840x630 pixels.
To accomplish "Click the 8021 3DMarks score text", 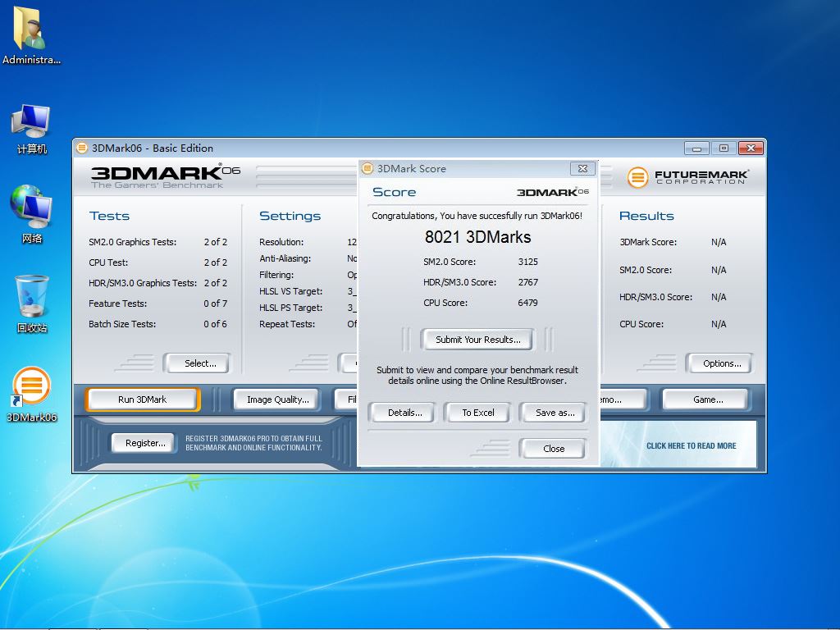I will [478, 237].
